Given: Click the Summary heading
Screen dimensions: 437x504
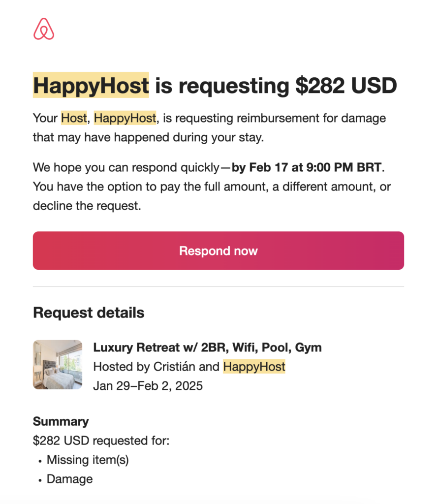Looking at the screenshot, I should [61, 421].
